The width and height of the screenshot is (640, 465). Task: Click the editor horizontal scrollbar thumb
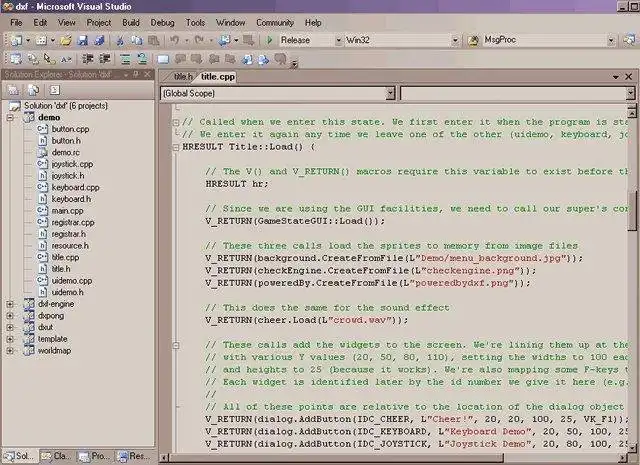(x=337, y=458)
